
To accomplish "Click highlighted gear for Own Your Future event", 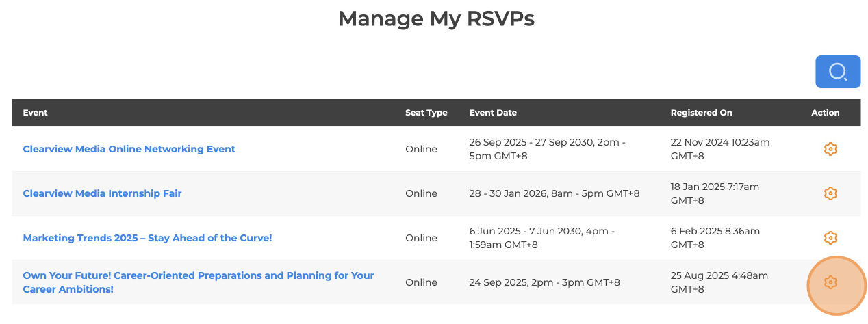I will pos(830,282).
